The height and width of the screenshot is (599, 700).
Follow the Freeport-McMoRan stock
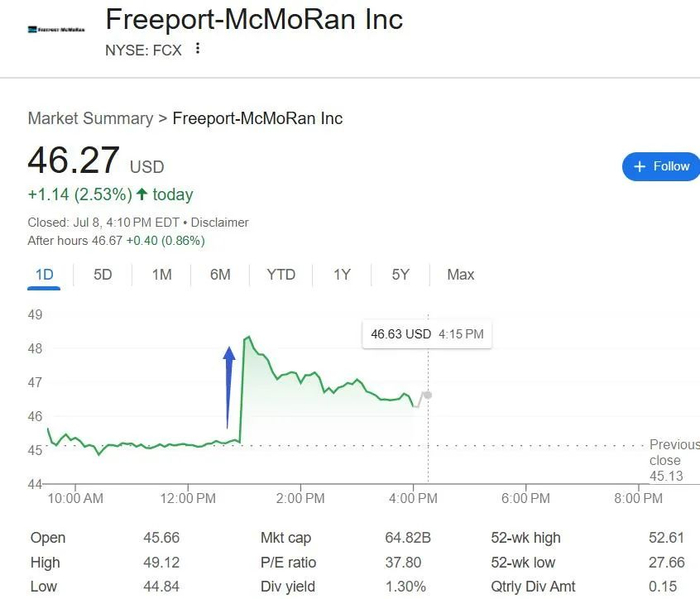coord(660,166)
